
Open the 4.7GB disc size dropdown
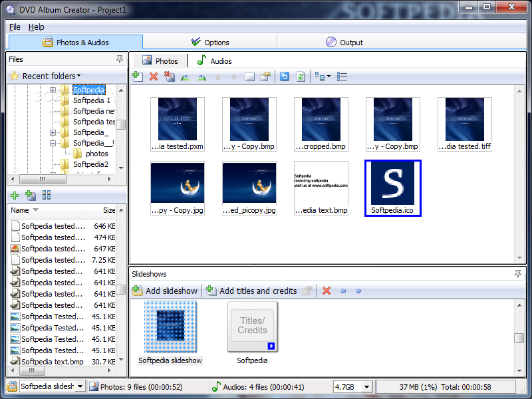(x=366, y=387)
